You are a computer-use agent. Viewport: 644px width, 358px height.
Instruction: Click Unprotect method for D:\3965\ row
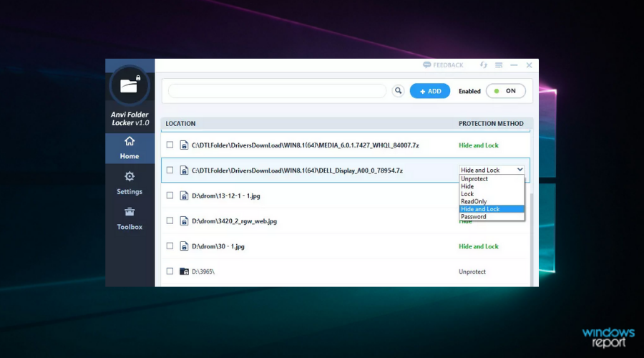[x=472, y=271]
